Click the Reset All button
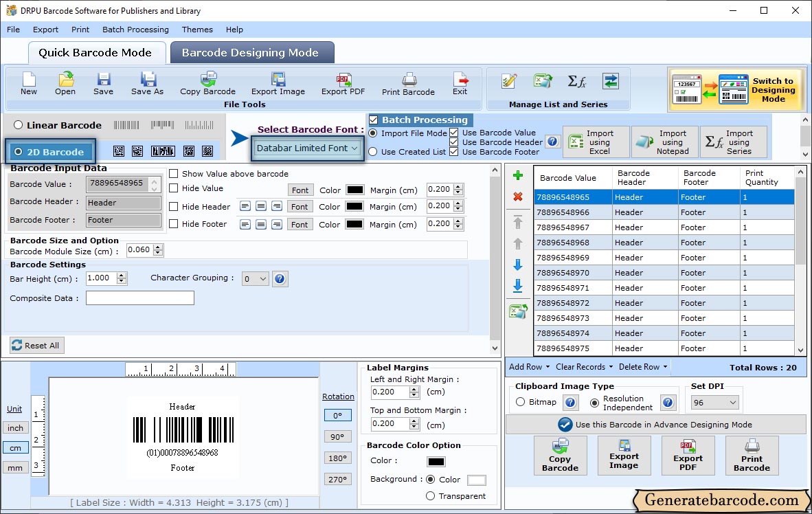This screenshot has width=812, height=514. (x=37, y=346)
